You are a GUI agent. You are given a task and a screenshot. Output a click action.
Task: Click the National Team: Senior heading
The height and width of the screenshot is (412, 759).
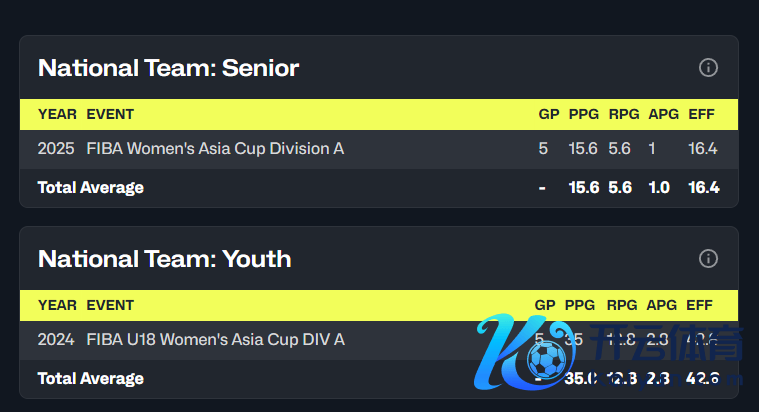(x=168, y=68)
